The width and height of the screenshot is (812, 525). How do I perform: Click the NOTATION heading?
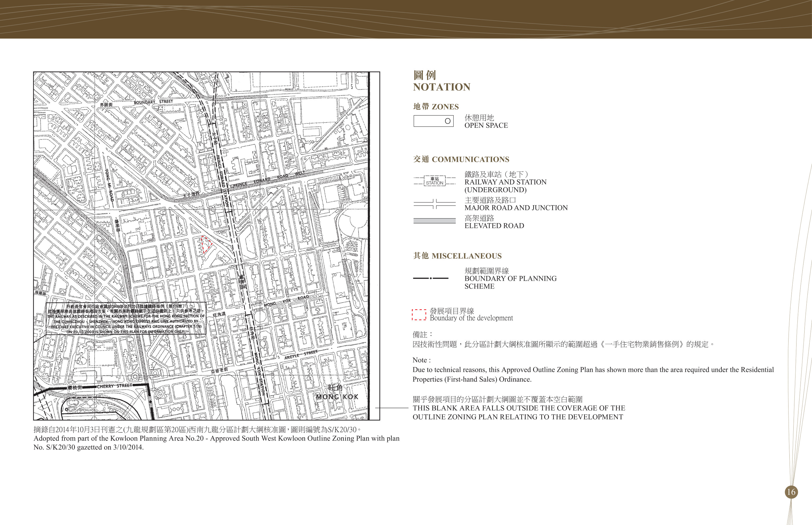[441, 87]
